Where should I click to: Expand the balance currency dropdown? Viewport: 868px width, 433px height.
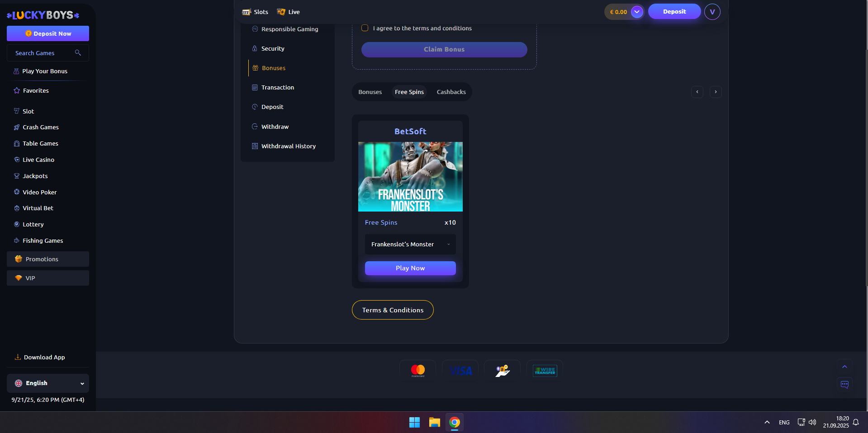coord(636,12)
